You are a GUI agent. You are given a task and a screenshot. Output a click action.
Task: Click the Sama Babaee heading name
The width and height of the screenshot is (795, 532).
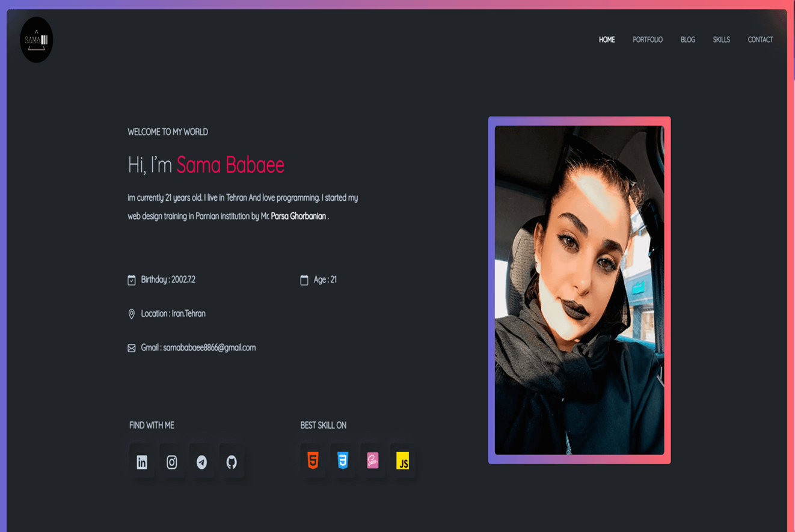230,165
